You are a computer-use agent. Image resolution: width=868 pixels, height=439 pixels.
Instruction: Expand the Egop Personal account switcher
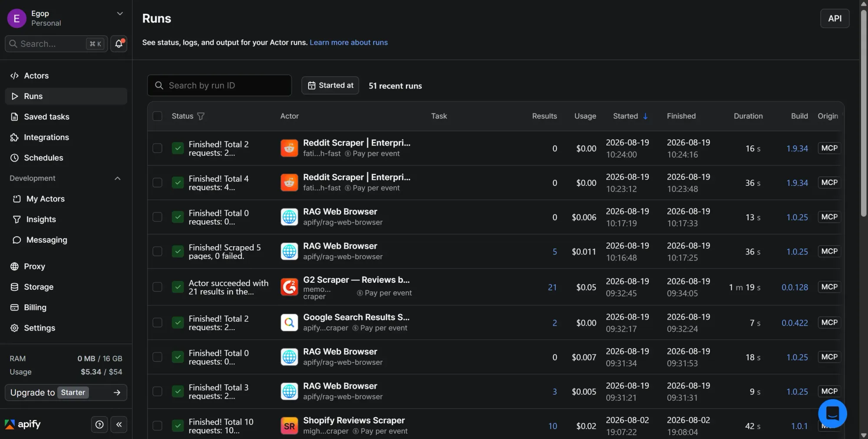120,13
